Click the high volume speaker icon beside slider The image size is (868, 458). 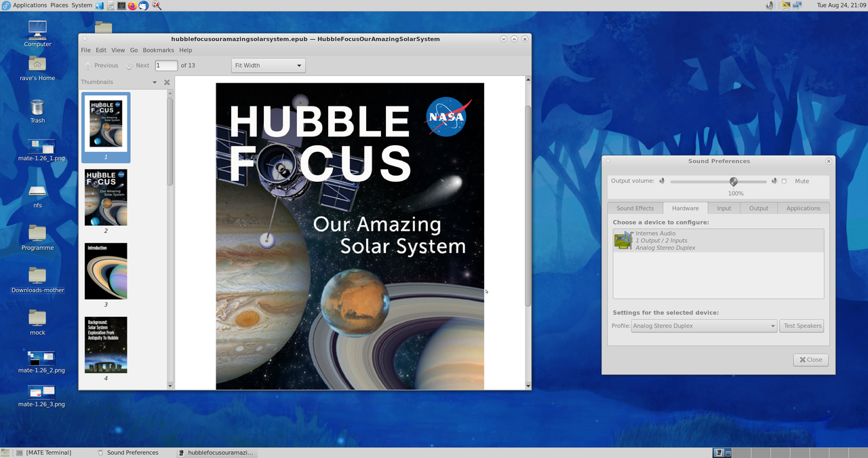774,181
